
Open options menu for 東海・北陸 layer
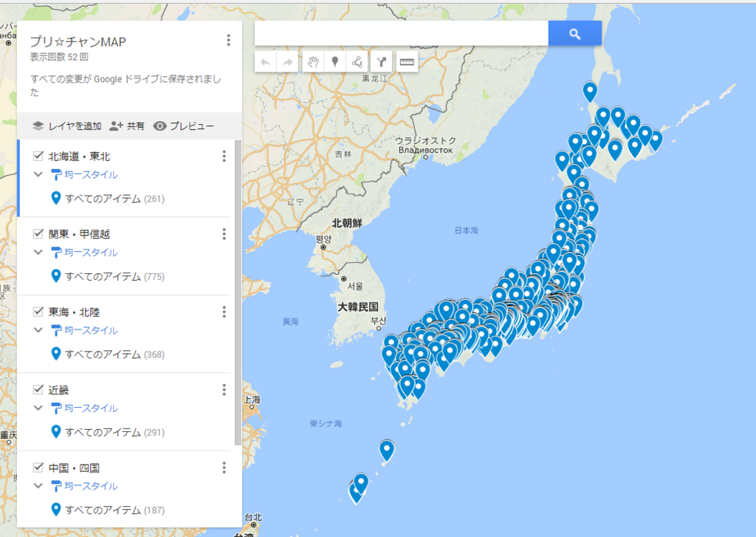[x=224, y=312]
